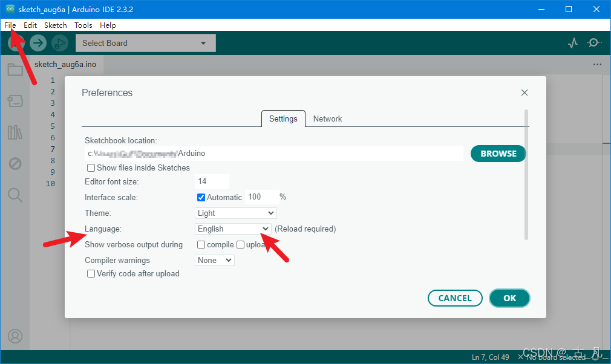Screen dimensions: 611x364
Task: Open Compiler warnings dropdown set to None
Action: pyautogui.click(x=215, y=260)
